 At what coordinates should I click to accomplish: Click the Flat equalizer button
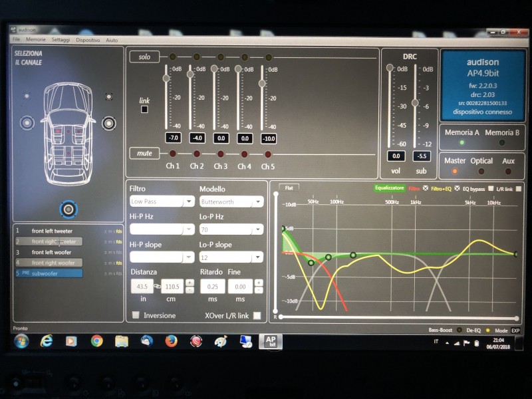click(x=289, y=188)
